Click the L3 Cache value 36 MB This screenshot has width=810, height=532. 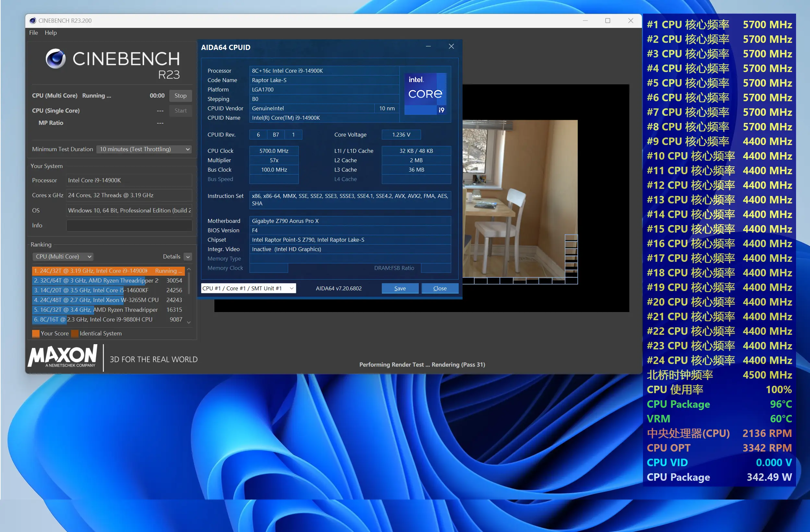416,170
